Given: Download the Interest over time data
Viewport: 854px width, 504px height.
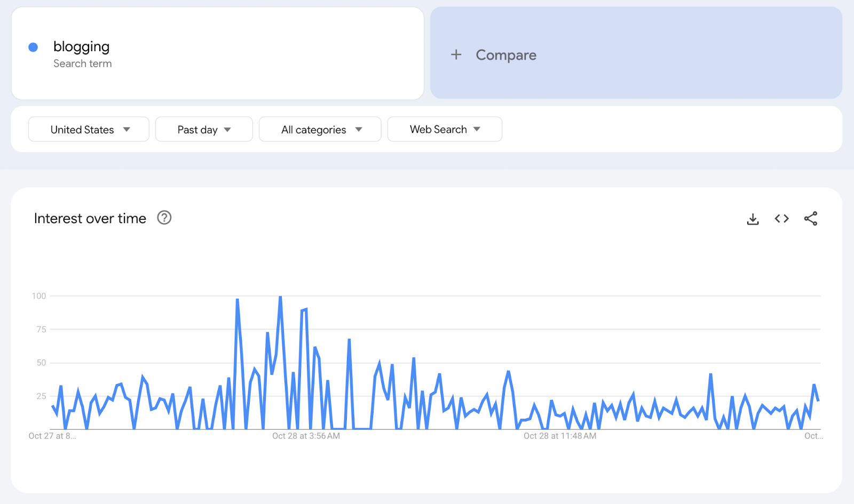Looking at the screenshot, I should (753, 219).
